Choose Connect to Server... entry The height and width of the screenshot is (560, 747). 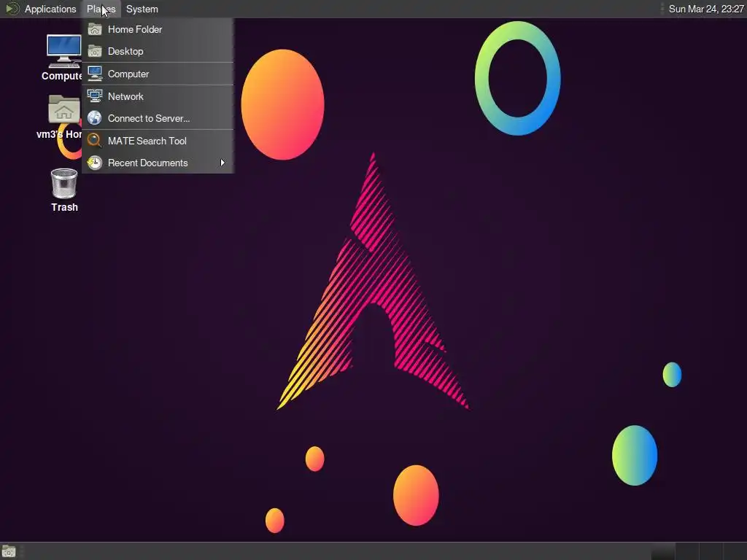(158, 118)
